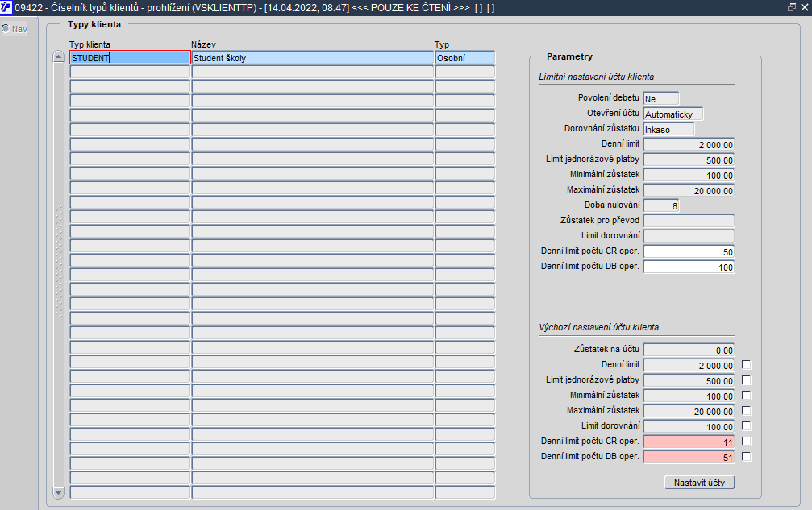The height and width of the screenshot is (510, 812).
Task: Click pink Denní limit počtu CR oper. field 11
Action: click(x=689, y=442)
